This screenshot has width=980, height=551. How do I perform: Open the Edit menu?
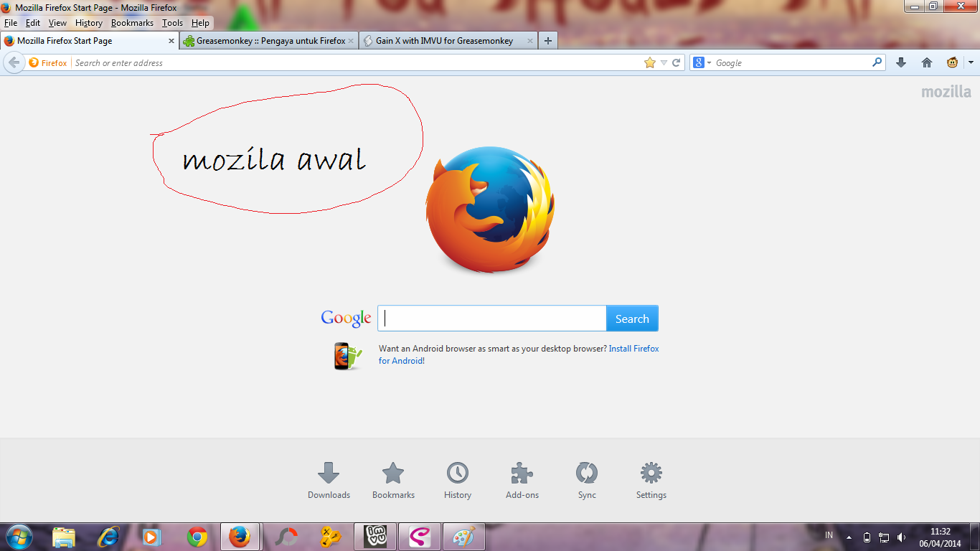click(x=33, y=23)
